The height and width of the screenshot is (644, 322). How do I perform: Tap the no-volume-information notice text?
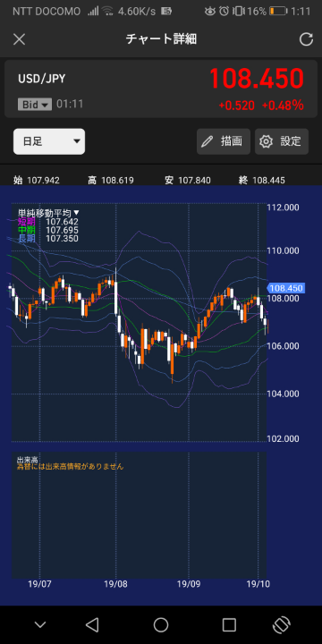(71, 467)
